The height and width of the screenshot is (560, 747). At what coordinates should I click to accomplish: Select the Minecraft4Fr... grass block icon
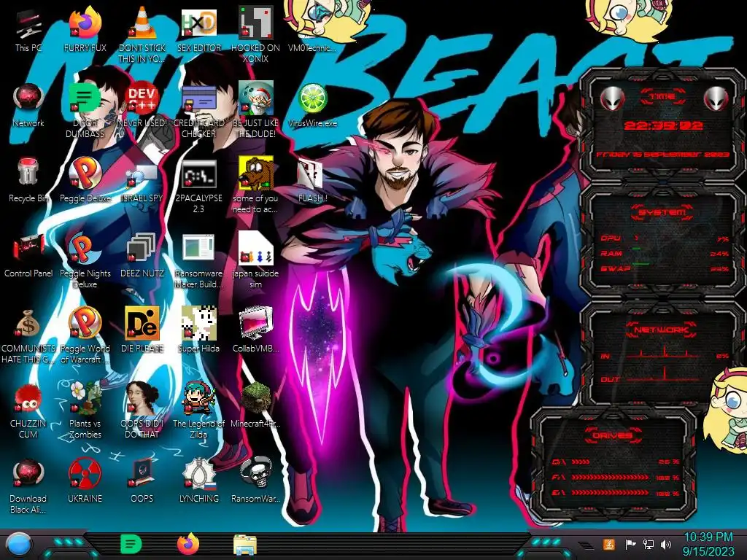tap(256, 405)
